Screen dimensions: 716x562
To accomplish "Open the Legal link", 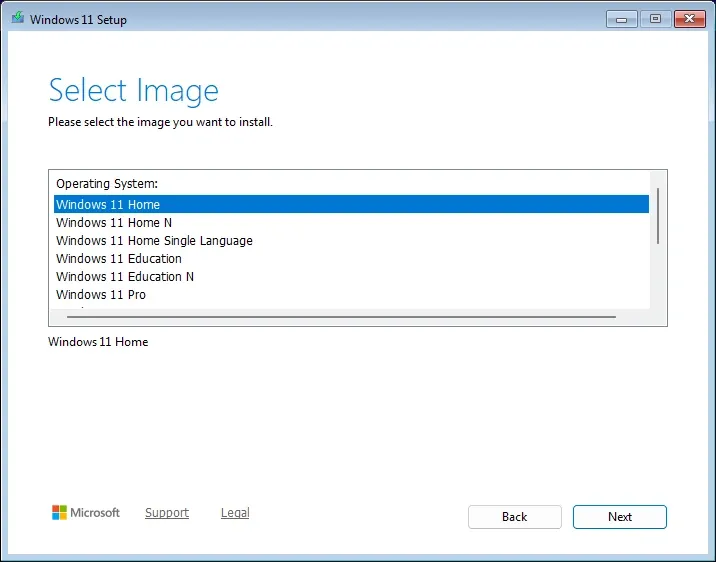I will pos(235,513).
